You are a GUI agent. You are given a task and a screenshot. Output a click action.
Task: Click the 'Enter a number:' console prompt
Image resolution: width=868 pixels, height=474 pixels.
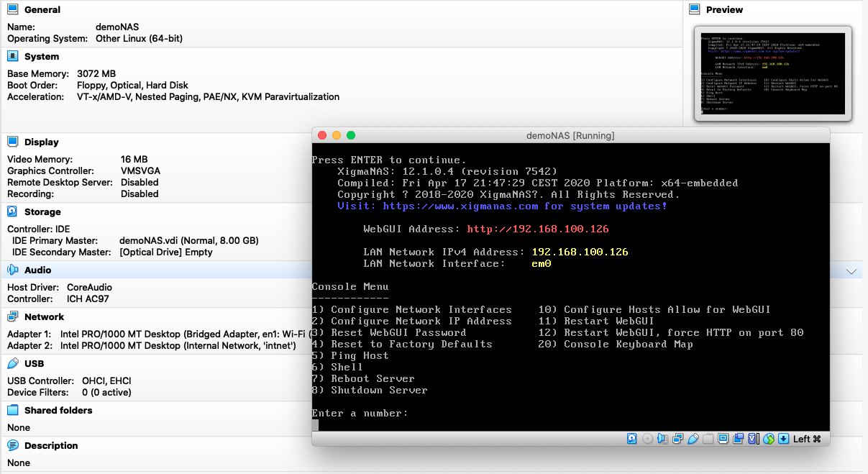(x=360, y=413)
